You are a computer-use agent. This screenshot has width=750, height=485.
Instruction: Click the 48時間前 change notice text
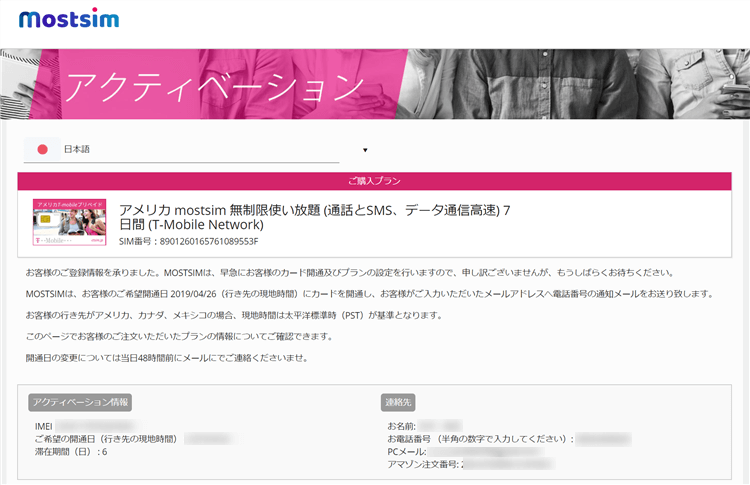pyautogui.click(x=166, y=357)
